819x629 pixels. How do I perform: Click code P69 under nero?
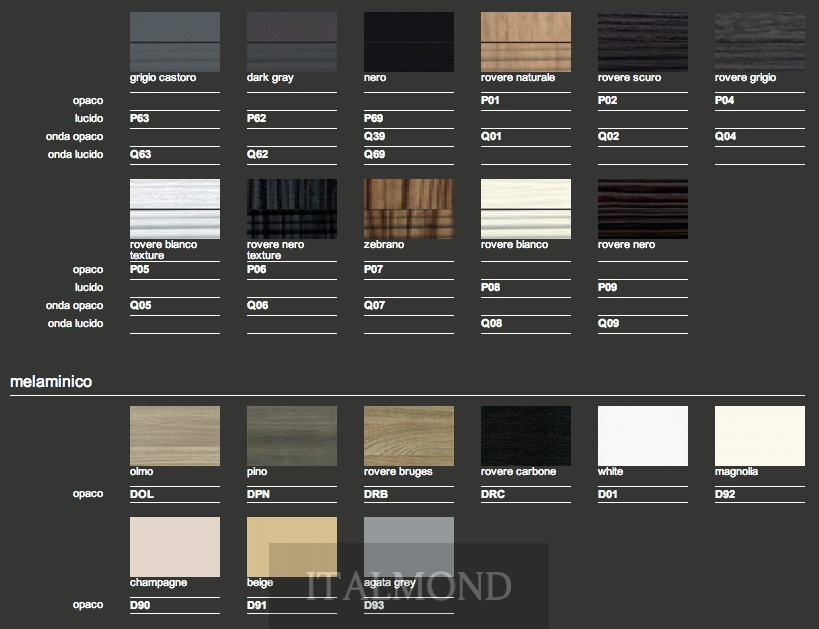(x=373, y=118)
